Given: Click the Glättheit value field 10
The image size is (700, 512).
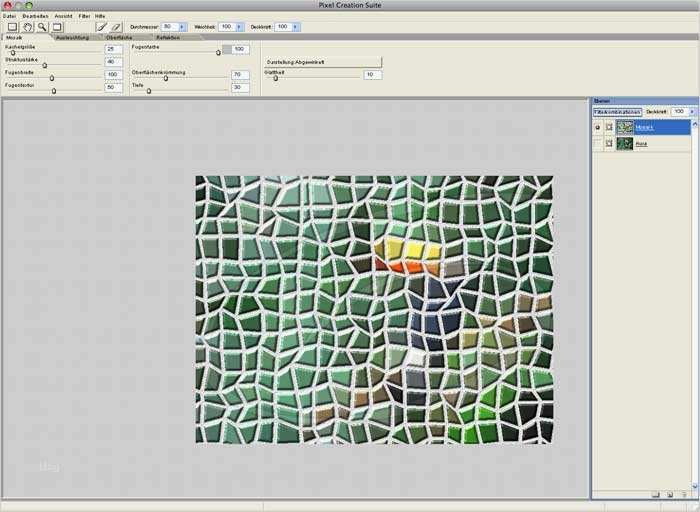Looking at the screenshot, I should click(373, 75).
